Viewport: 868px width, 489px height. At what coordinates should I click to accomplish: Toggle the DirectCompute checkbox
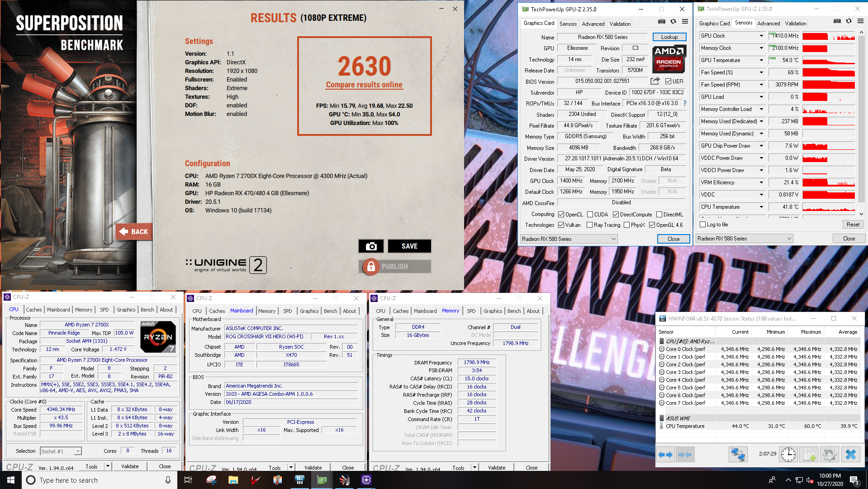(x=616, y=215)
